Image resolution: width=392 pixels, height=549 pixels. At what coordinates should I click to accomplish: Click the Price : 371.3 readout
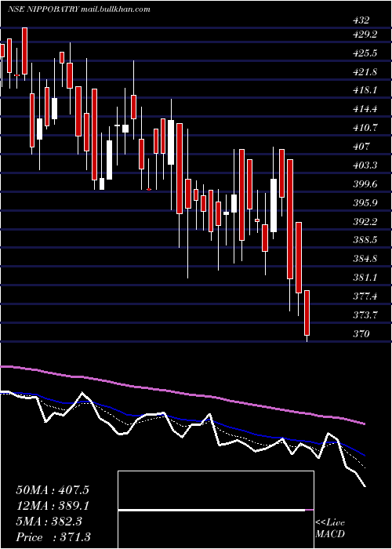pyautogui.click(x=54, y=537)
